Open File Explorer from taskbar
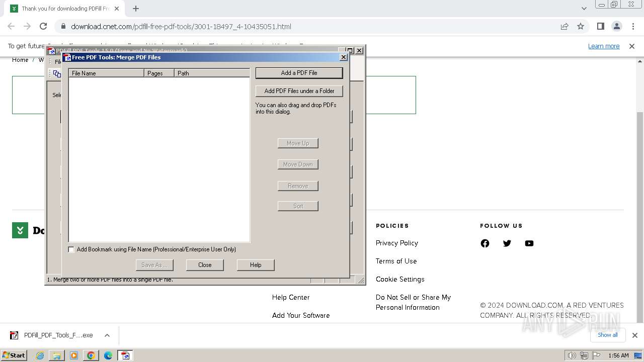The width and height of the screenshot is (644, 362). click(x=57, y=355)
